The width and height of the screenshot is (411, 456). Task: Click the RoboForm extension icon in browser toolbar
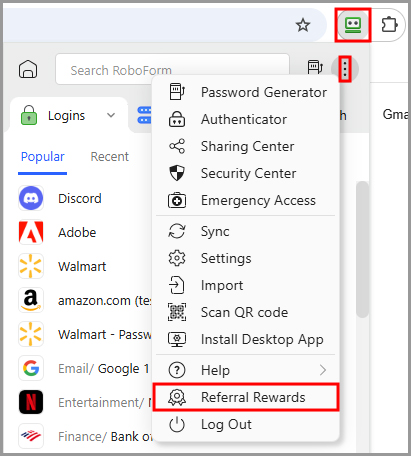pos(353,25)
